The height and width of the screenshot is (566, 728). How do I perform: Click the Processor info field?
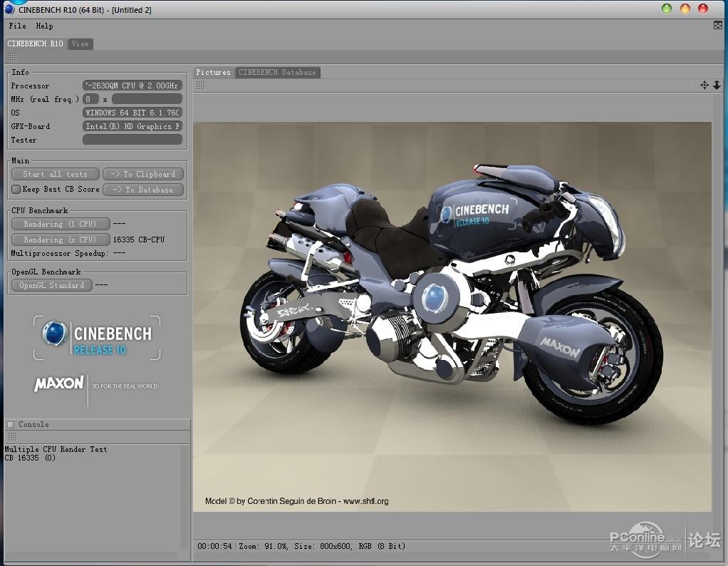pyautogui.click(x=132, y=86)
